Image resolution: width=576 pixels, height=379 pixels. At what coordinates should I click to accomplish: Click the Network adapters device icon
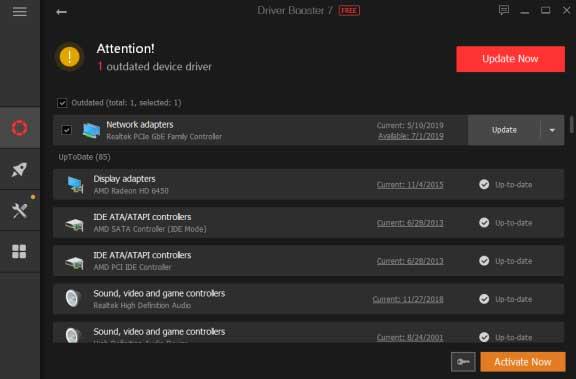point(91,130)
